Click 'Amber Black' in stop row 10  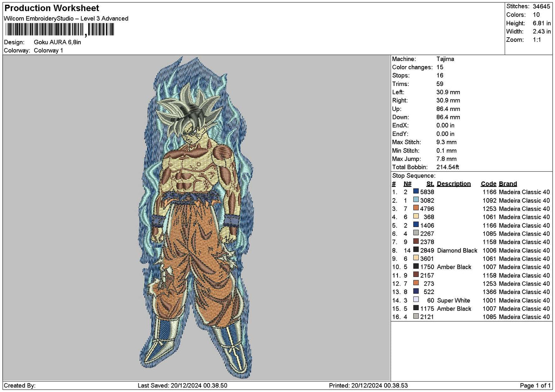tap(454, 267)
